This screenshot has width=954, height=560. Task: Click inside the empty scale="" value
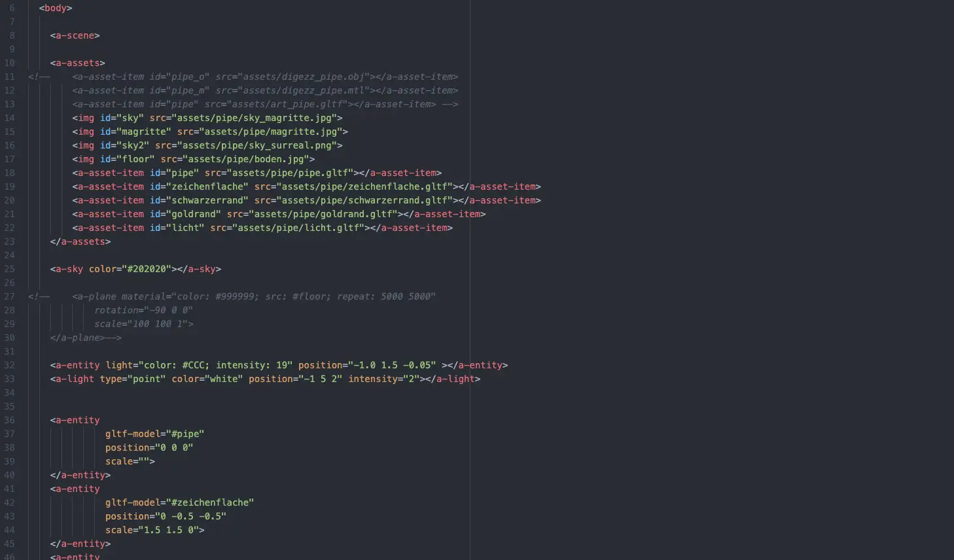[143, 461]
